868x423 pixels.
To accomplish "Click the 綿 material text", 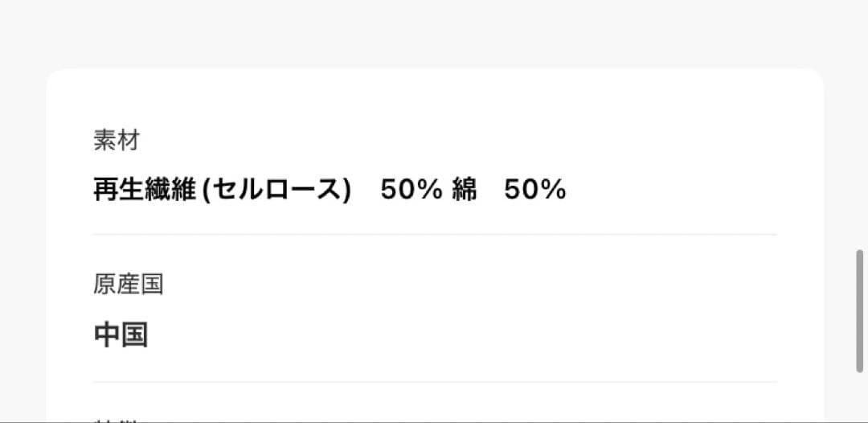I will 464,190.
